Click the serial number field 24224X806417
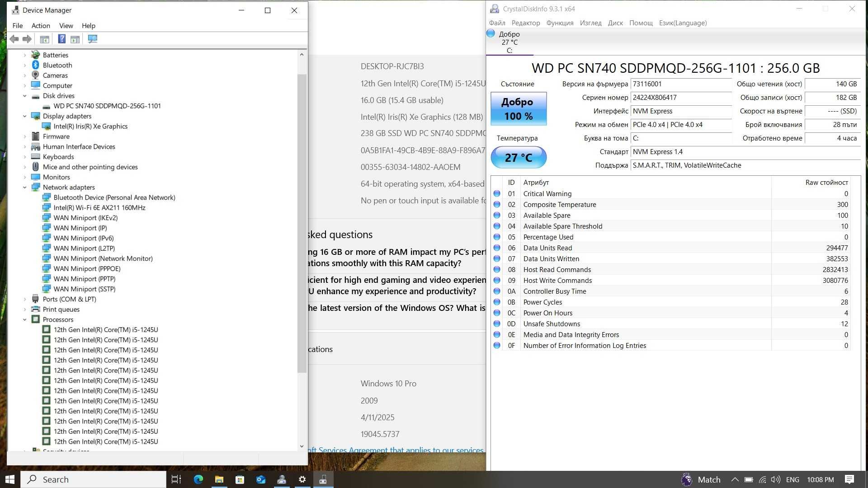 pos(681,98)
